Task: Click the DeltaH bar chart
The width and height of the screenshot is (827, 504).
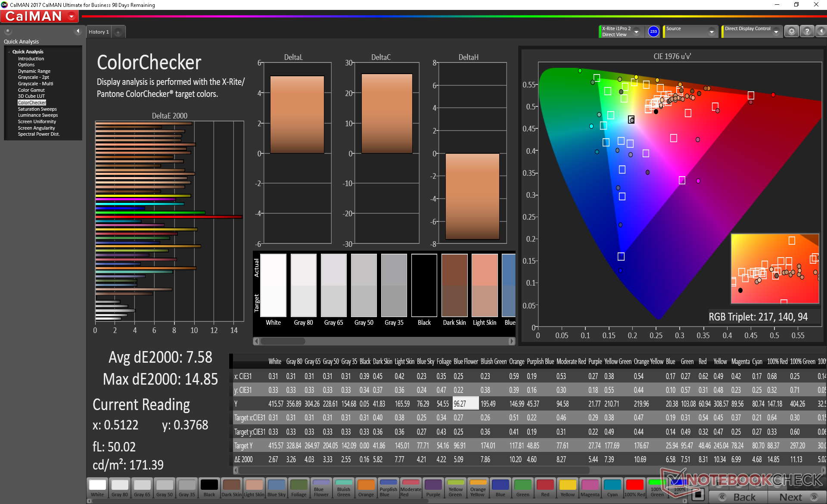Action: coord(472,153)
